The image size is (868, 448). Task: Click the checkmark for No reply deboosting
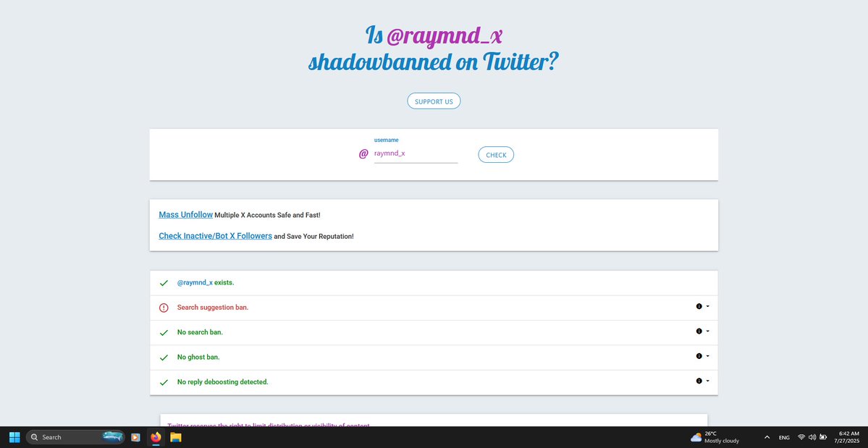(x=164, y=383)
